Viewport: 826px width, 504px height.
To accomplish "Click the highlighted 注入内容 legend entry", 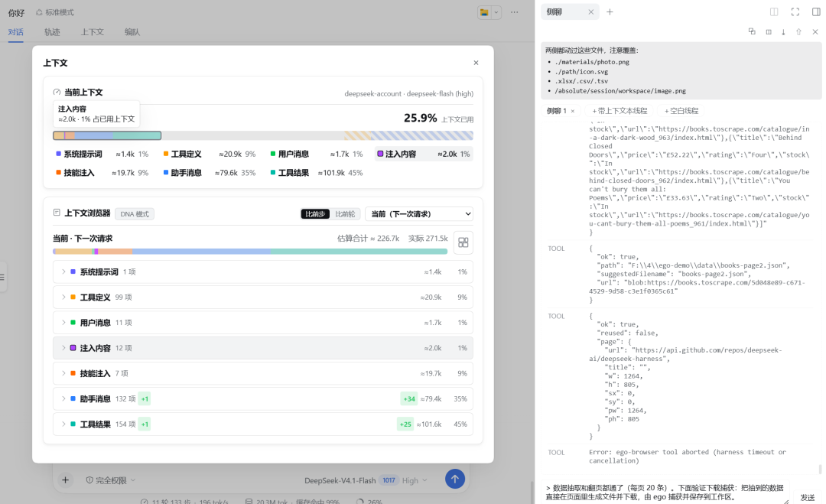I will 424,154.
